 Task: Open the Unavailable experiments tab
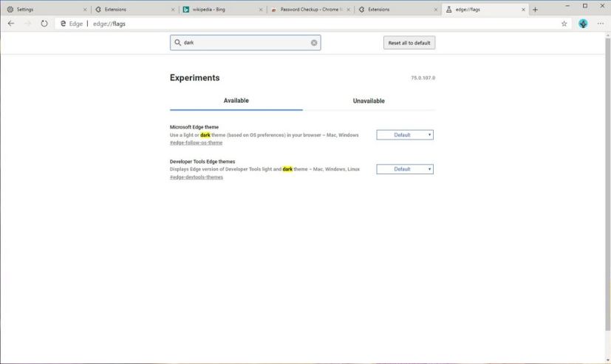369,101
